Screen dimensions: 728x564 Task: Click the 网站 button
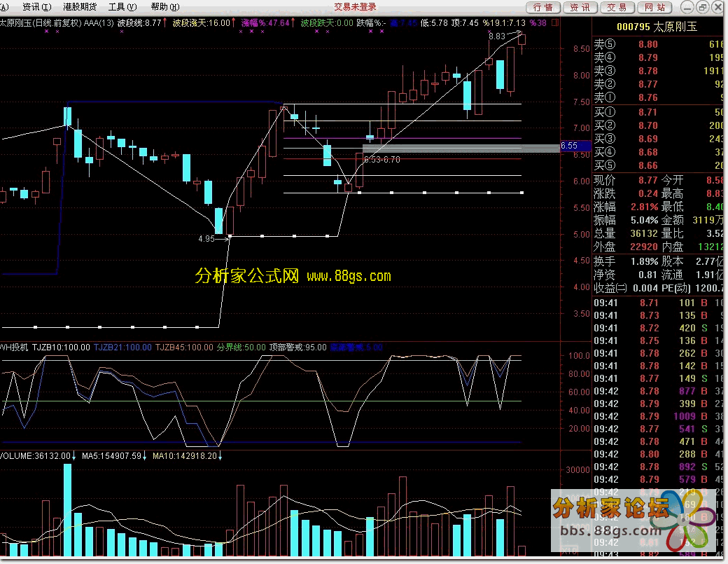[x=654, y=8]
